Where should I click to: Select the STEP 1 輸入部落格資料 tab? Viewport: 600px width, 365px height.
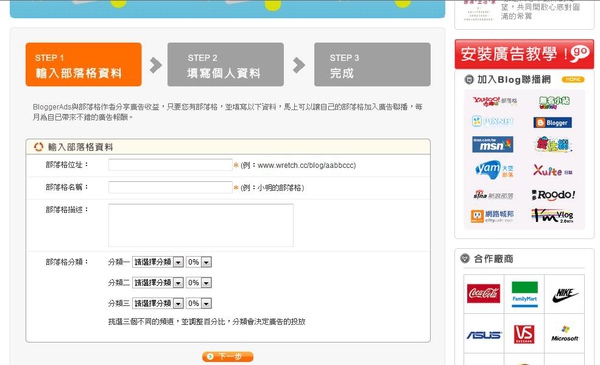pyautogui.click(x=83, y=64)
